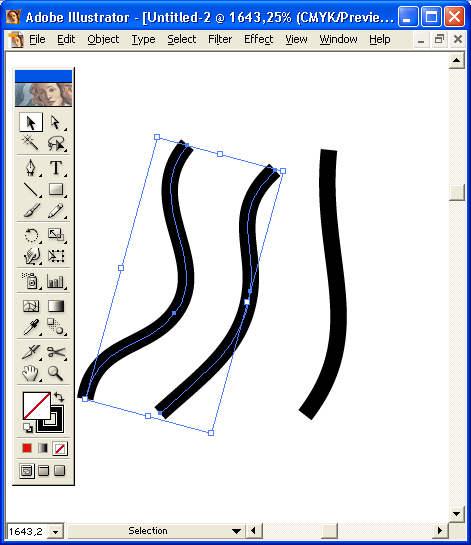Select the Hand tool
This screenshot has height=545, width=471.
click(31, 374)
